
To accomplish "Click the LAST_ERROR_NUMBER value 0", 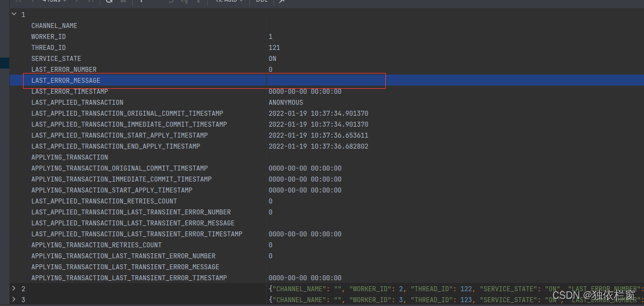I will pos(270,70).
